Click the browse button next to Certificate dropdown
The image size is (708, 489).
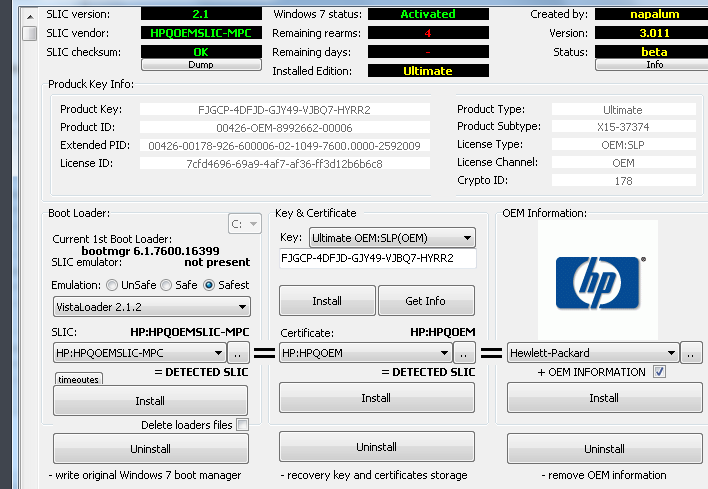464,353
